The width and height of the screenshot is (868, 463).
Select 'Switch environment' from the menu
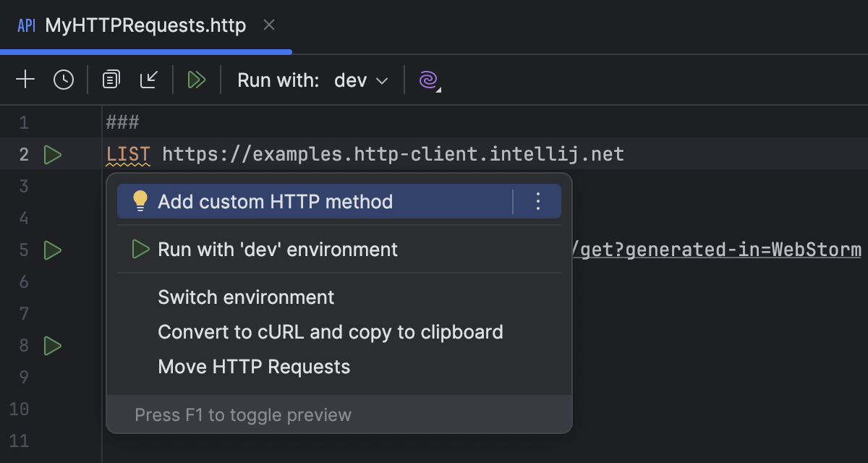point(246,297)
